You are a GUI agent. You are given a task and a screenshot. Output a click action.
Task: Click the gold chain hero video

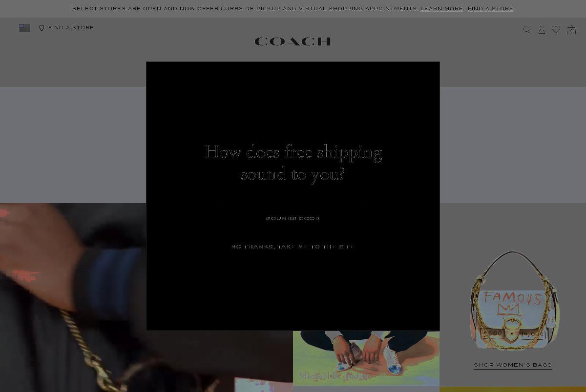[x=73, y=297]
